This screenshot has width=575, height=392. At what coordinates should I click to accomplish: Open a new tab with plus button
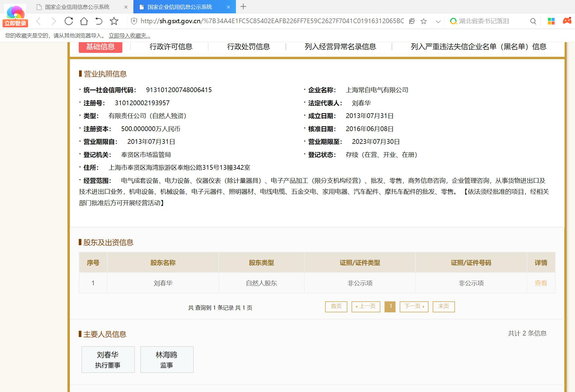(x=243, y=7)
